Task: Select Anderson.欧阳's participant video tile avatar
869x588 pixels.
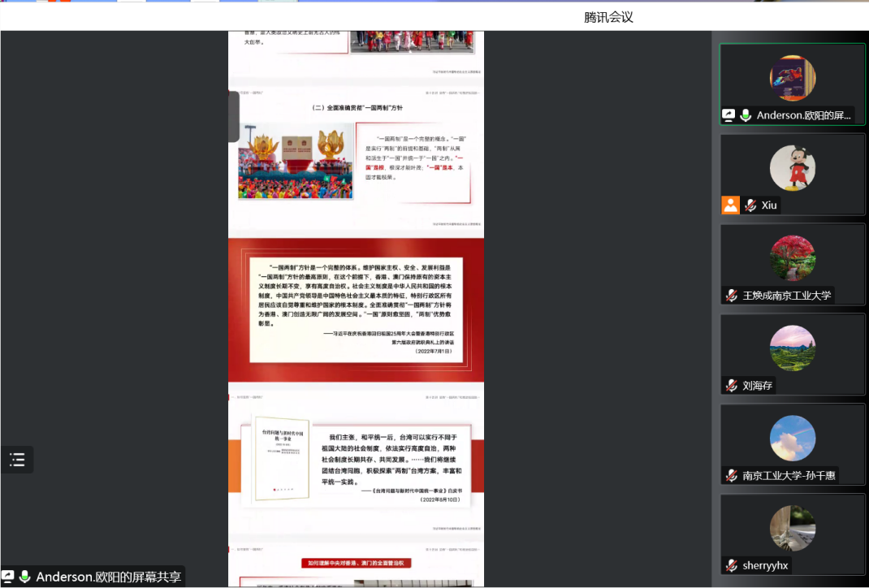Action: [792, 78]
